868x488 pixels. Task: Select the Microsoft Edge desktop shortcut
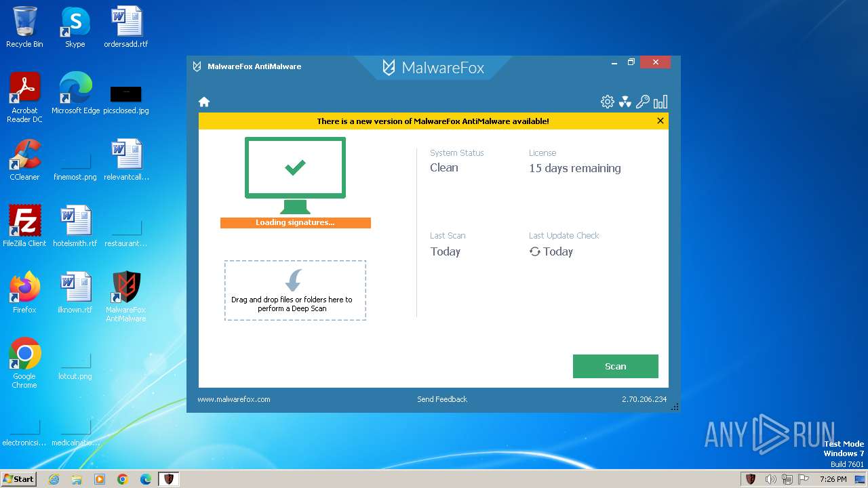point(75,94)
